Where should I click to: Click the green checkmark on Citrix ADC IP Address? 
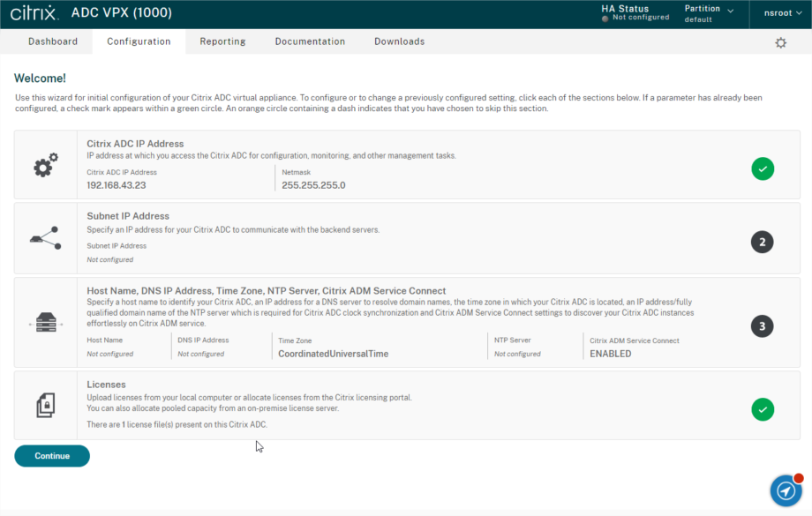[x=763, y=168]
